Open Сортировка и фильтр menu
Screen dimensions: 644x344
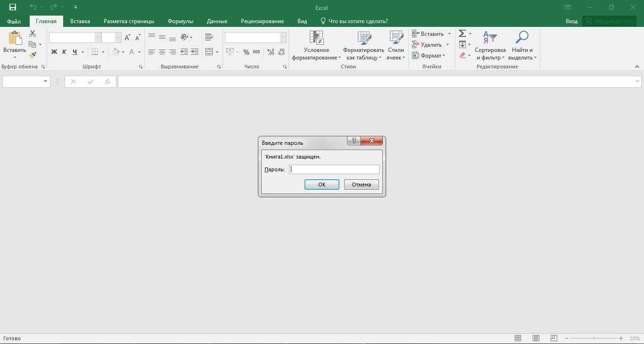tap(490, 46)
